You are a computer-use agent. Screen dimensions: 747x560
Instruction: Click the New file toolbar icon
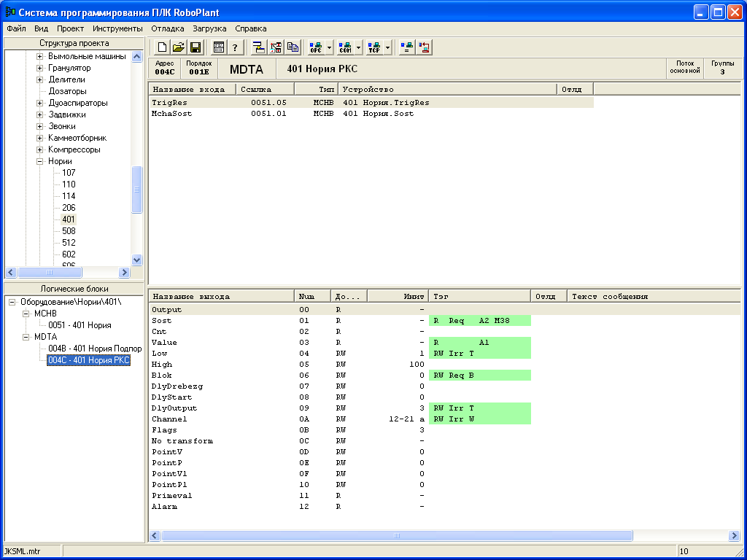coord(161,47)
